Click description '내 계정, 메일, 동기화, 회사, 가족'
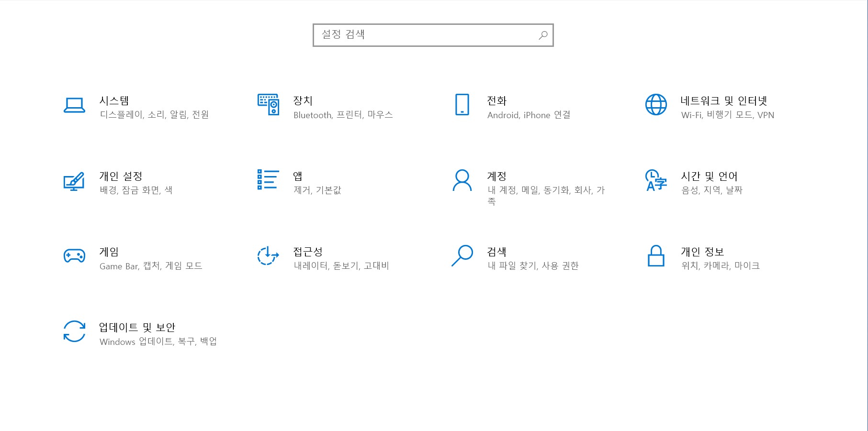 546,196
